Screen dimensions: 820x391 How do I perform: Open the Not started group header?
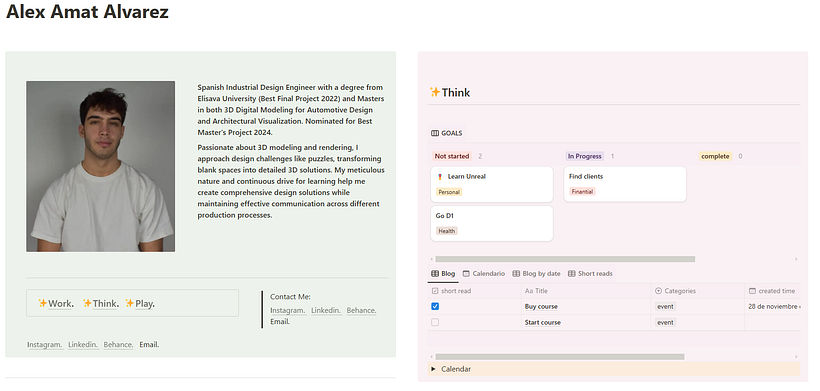[452, 156]
